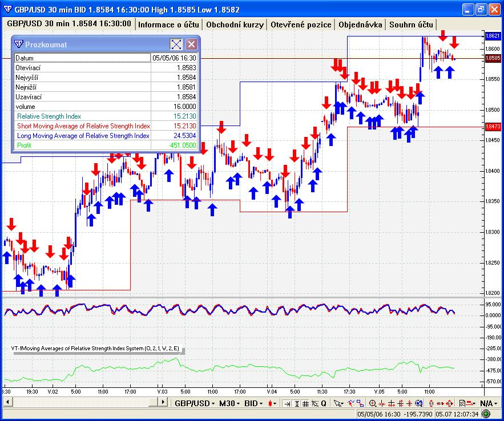This screenshot has width=504, height=421.
Task: Click the status bar date 05/05/06 16:30
Action: (378, 414)
